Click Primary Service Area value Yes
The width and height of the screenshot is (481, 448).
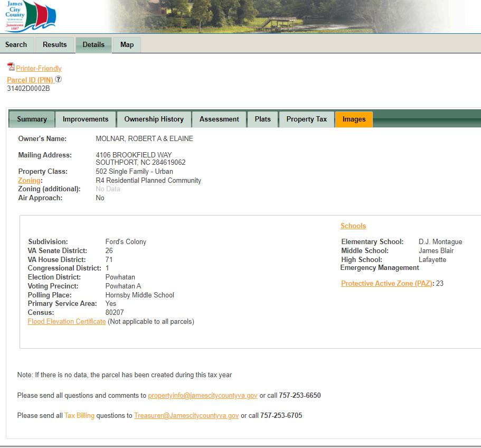click(x=111, y=304)
